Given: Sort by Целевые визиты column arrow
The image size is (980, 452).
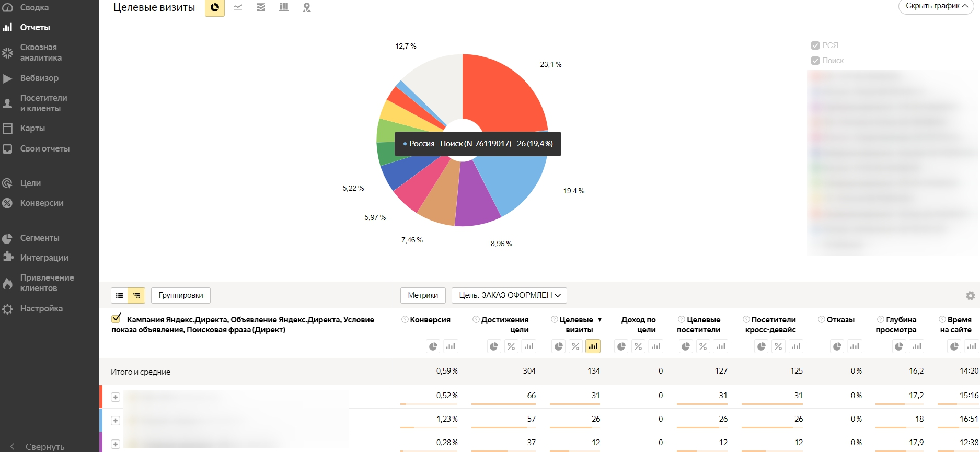Looking at the screenshot, I should tap(599, 319).
